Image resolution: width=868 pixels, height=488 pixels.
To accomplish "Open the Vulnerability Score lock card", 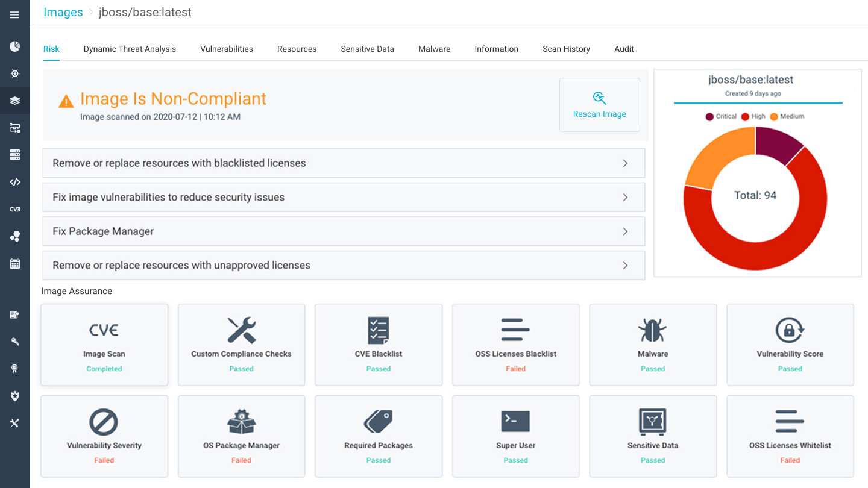I will (x=790, y=345).
